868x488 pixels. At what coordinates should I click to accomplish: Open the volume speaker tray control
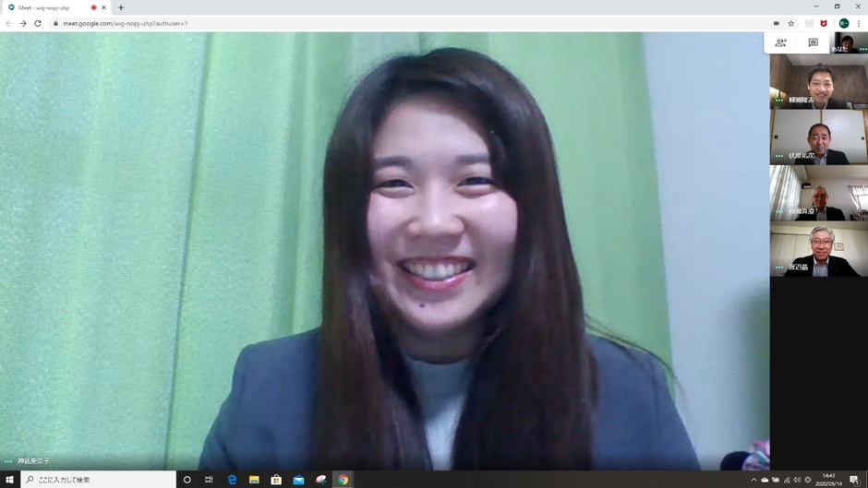coord(797,480)
